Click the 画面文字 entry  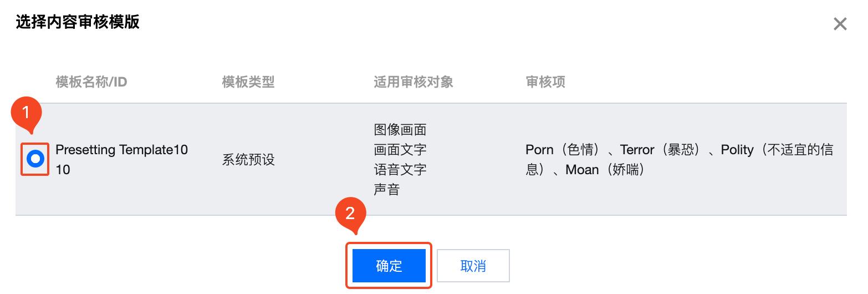(400, 150)
